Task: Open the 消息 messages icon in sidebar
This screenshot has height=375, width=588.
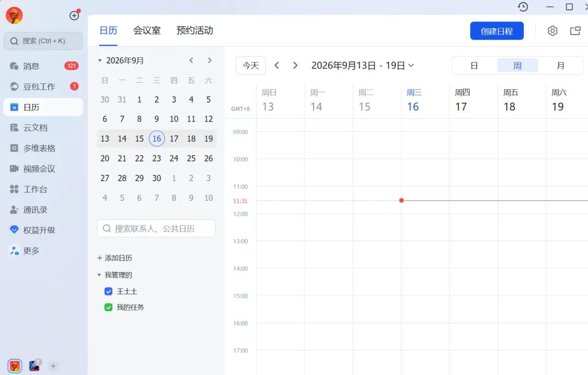Action: click(x=14, y=66)
